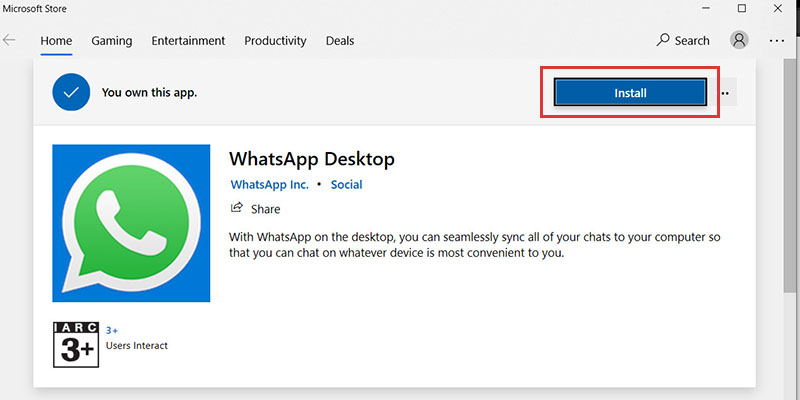Expand more options beside the Install button
Screen dimensions: 800x400
pyautogui.click(x=726, y=93)
